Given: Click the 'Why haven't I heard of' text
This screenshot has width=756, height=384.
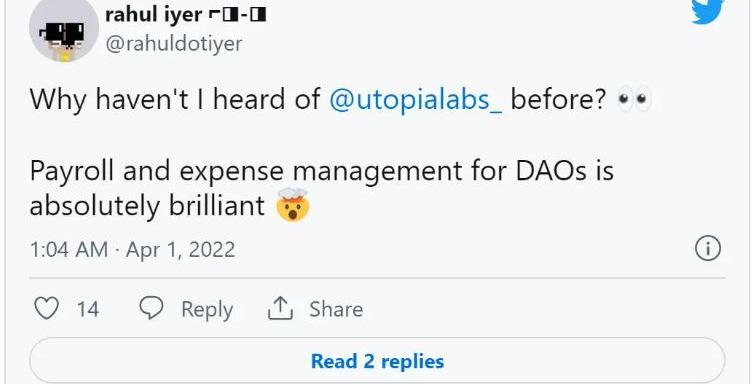Looking at the screenshot, I should click(175, 100).
